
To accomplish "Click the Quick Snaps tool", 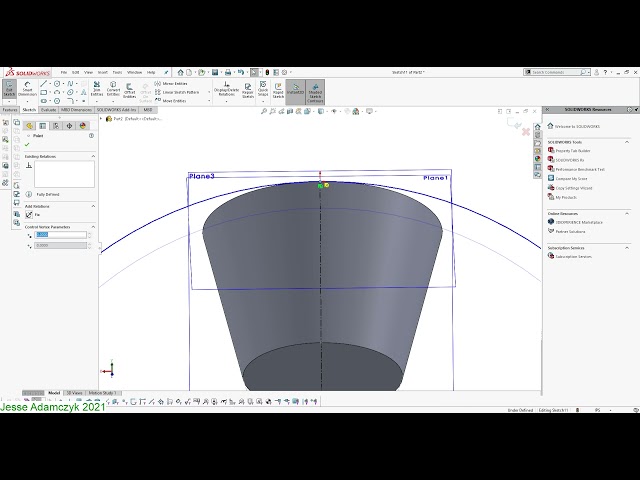I will pos(263,89).
